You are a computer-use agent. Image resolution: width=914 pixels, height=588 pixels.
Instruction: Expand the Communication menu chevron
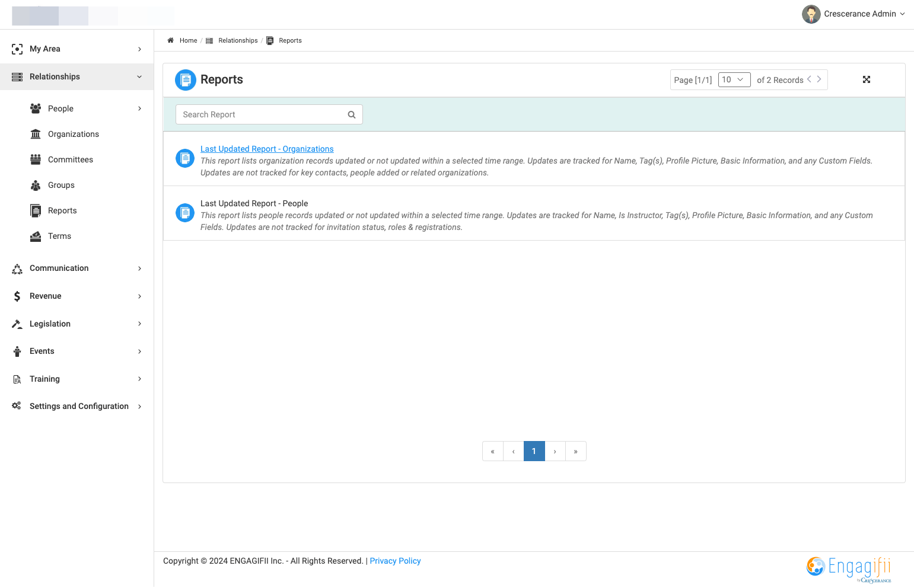click(x=140, y=269)
